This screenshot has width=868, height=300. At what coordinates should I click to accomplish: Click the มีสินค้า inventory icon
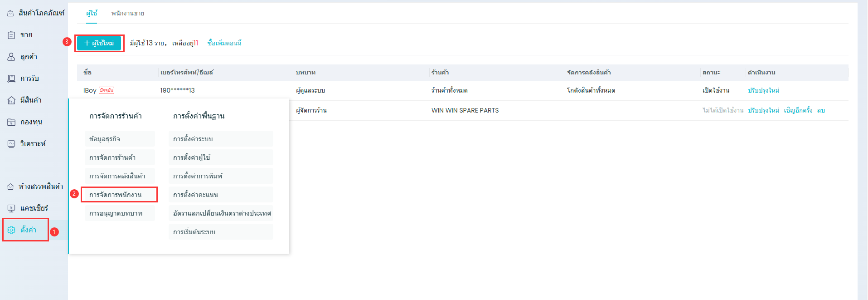(x=11, y=100)
